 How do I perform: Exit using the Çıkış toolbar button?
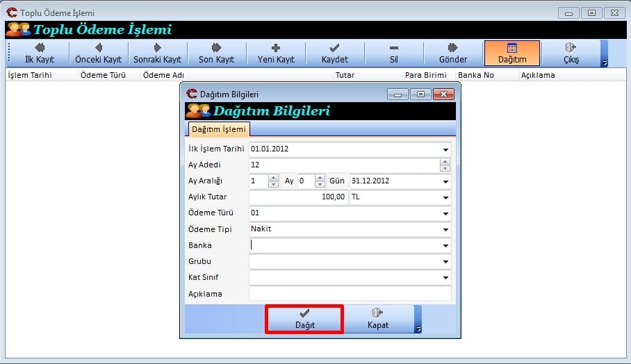coord(571,53)
